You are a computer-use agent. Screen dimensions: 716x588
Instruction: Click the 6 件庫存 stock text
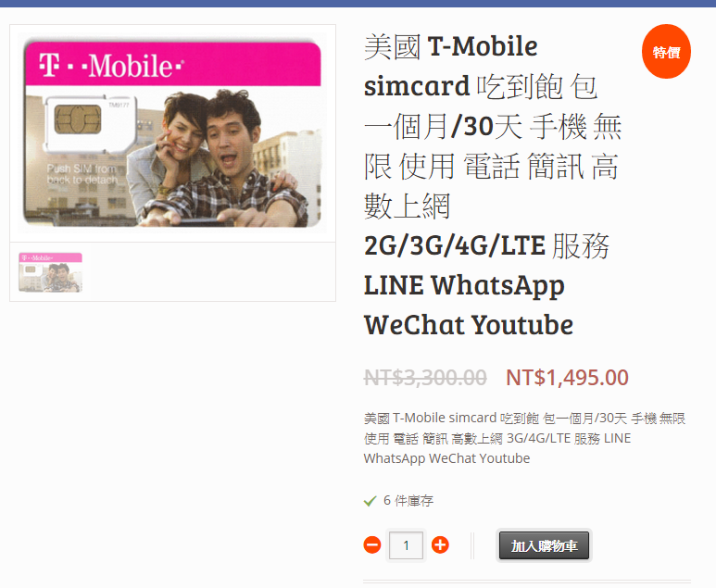click(x=408, y=501)
